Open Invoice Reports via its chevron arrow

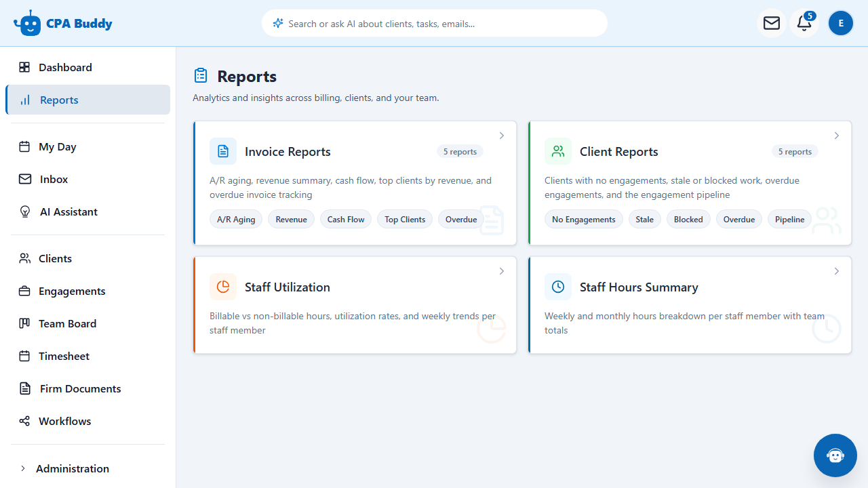pyautogui.click(x=502, y=136)
